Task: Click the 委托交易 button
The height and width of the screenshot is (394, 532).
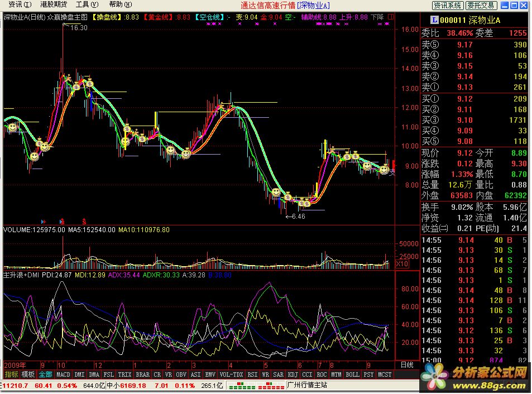Action: coord(481,6)
